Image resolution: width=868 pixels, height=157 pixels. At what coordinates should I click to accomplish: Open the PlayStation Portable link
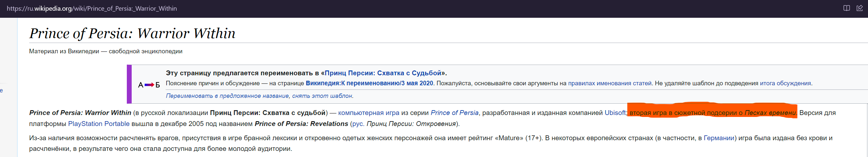coord(99,124)
